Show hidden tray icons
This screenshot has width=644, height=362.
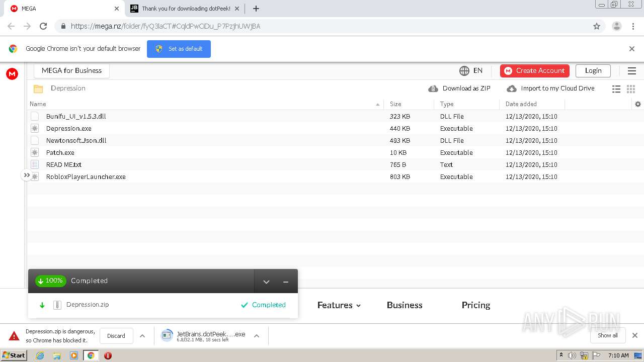click(561, 355)
